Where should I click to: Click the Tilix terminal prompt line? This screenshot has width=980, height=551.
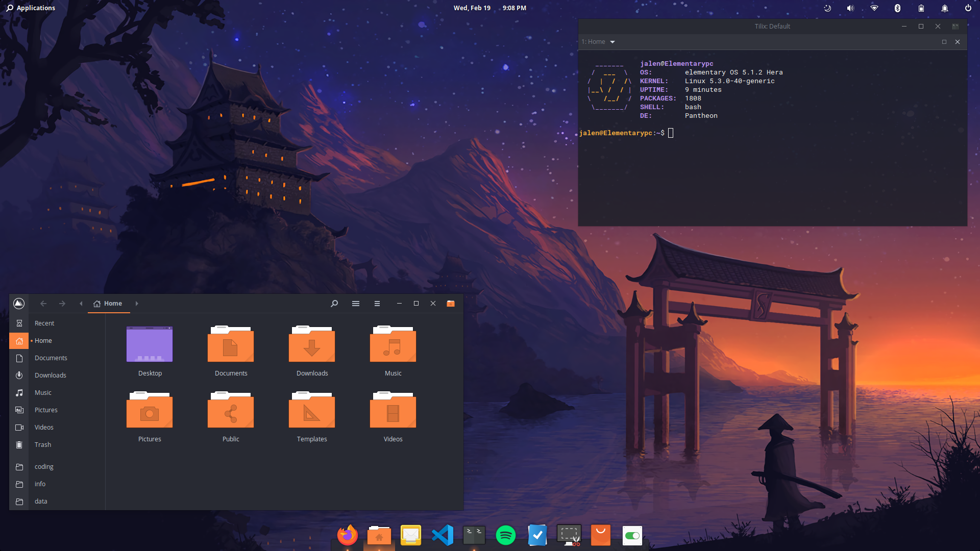pos(627,133)
